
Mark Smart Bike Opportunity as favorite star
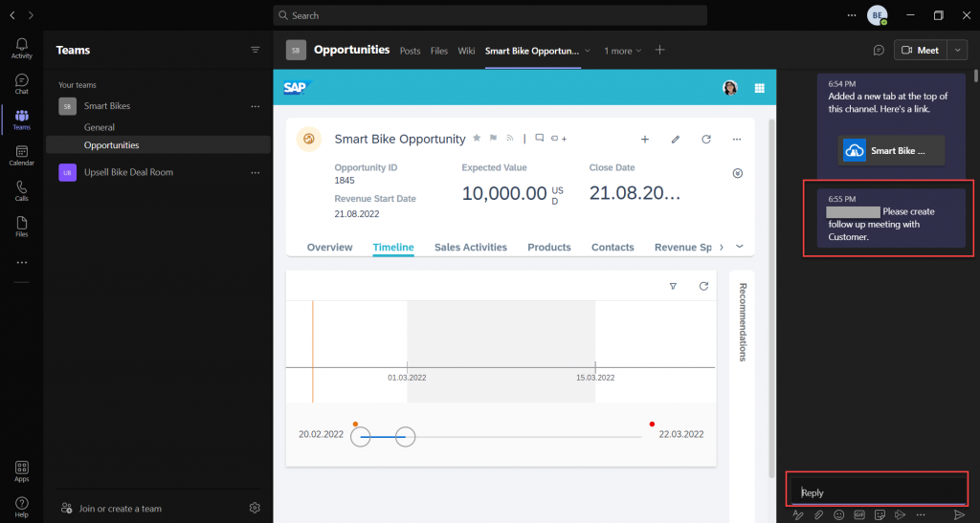tap(477, 138)
